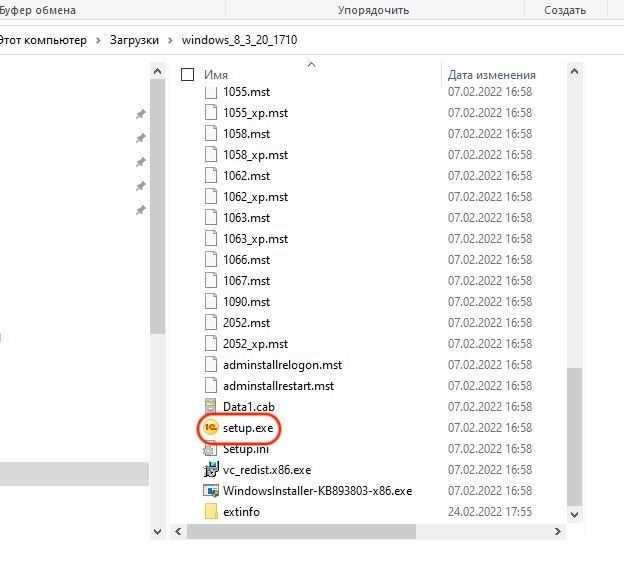Click the file icon of adminstallrestart.mst
The height and width of the screenshot is (561, 624).
pyautogui.click(x=211, y=386)
